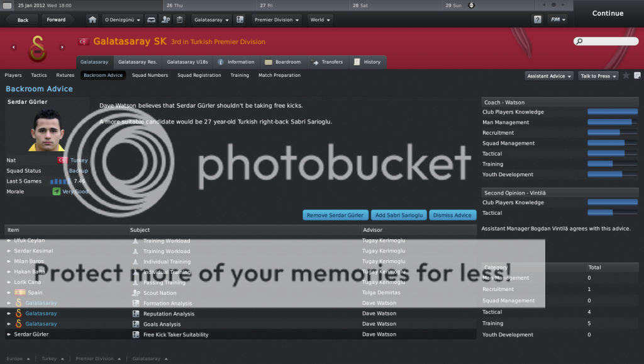Viewport: 644px width, 364px height.
Task: Click the Goals Analysis row icon
Action: click(136, 324)
